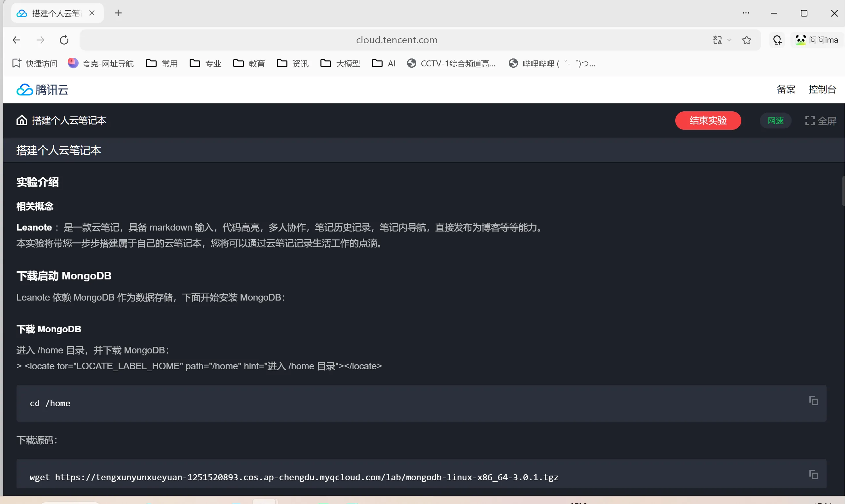
Task: Click the 'cd /home' code text
Action: [x=50, y=403]
